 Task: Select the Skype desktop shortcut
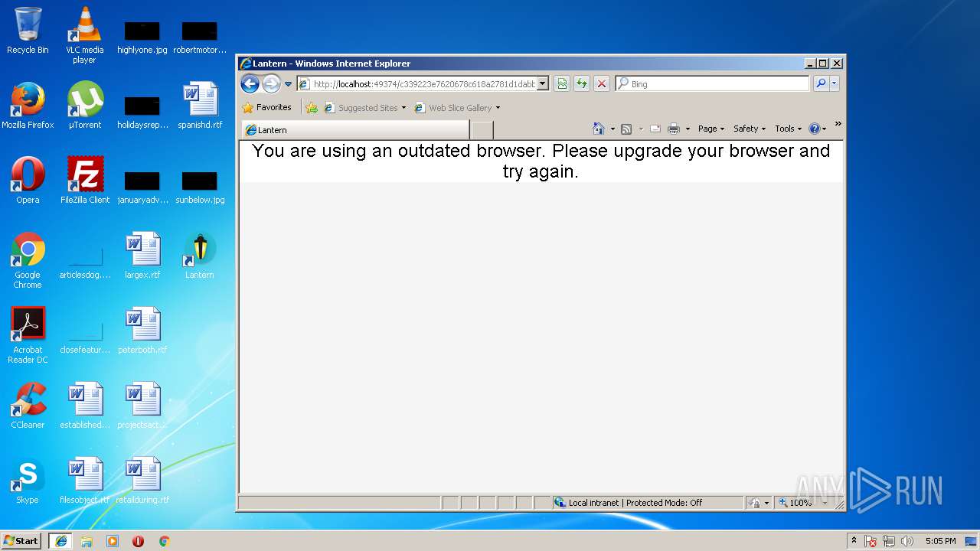click(x=28, y=481)
